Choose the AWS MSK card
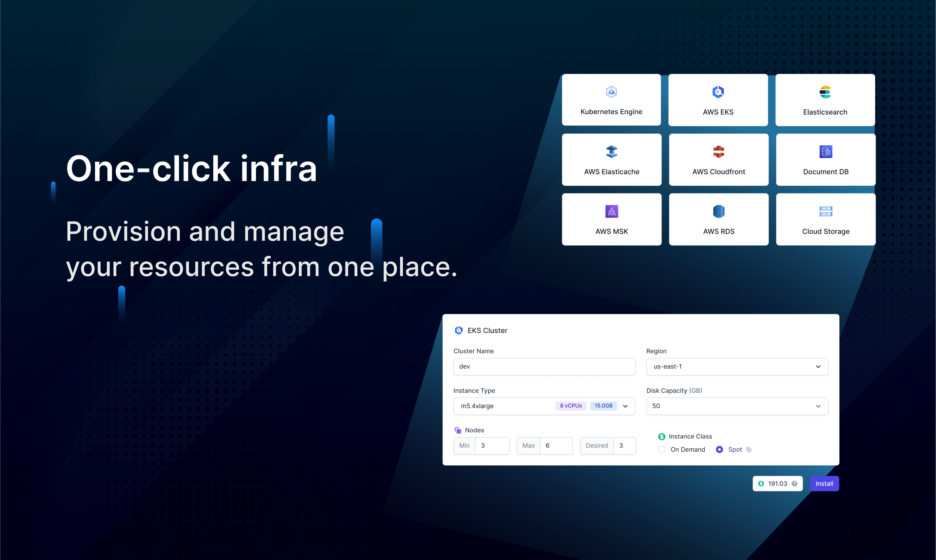 (611, 219)
